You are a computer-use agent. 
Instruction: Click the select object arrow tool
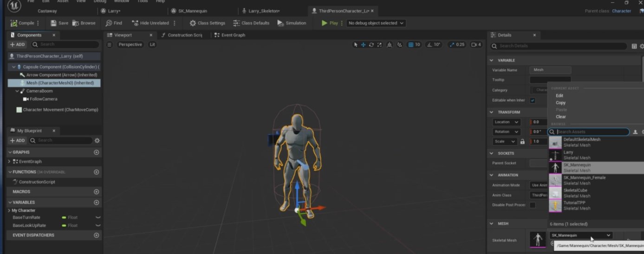[356, 45]
